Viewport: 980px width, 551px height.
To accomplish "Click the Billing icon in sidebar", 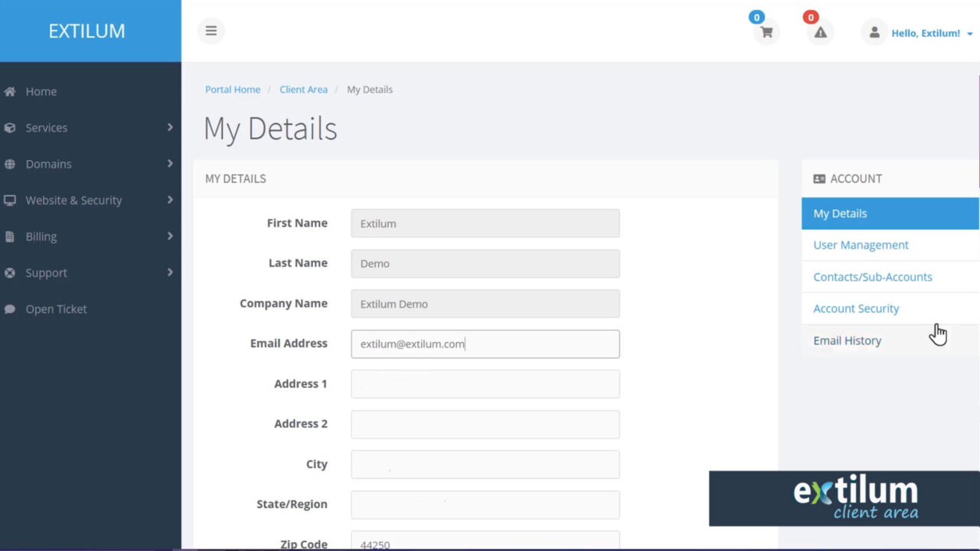I will [x=10, y=236].
